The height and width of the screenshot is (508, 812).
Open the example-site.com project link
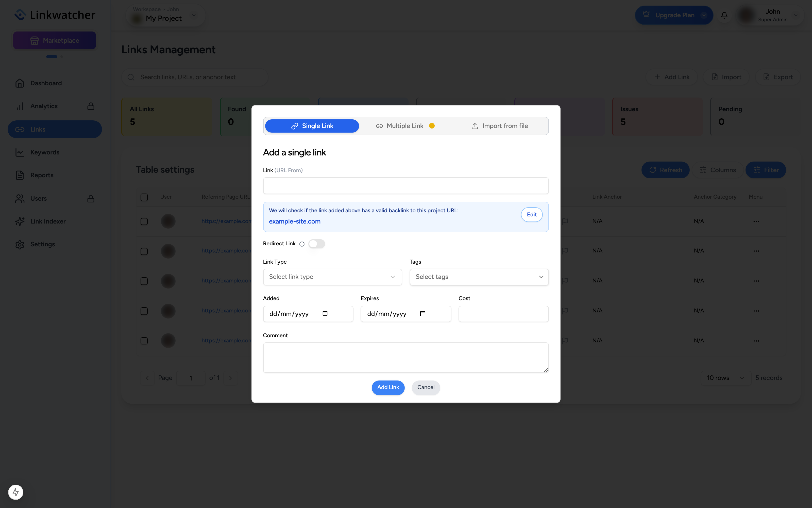click(295, 221)
